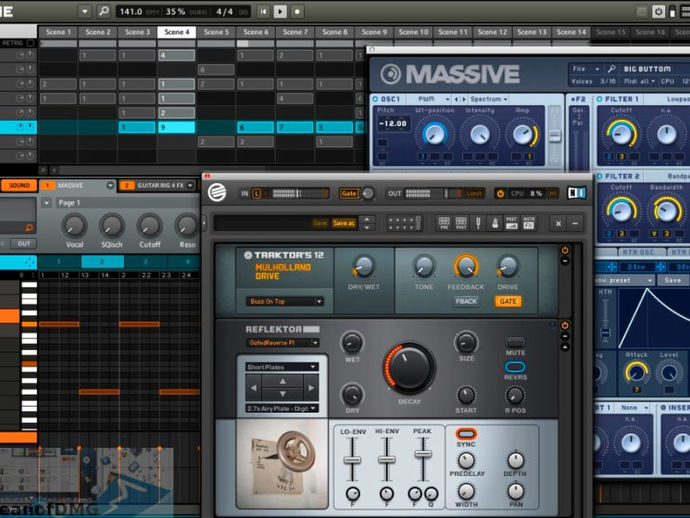The height and width of the screenshot is (518, 690).
Task: Select the Scene 1 tab
Action: tap(58, 32)
